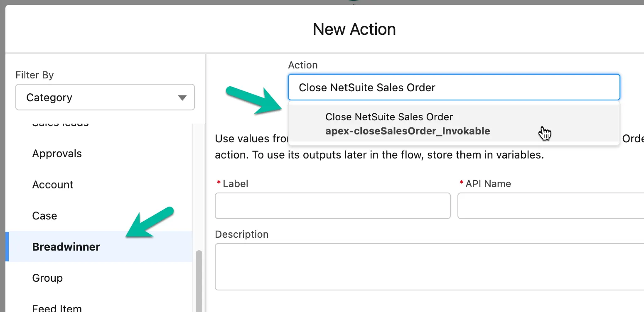Click the category list scrollbar
The height and width of the screenshot is (312, 644).
199,281
